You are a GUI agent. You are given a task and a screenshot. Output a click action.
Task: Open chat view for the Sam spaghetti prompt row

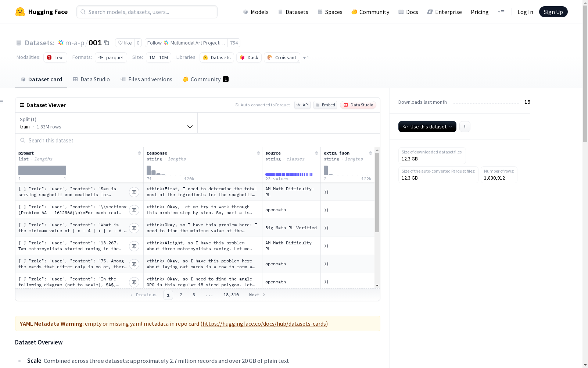[134, 192]
